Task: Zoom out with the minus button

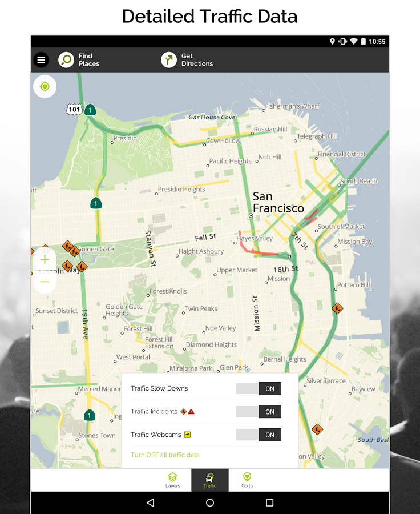Action: [45, 282]
